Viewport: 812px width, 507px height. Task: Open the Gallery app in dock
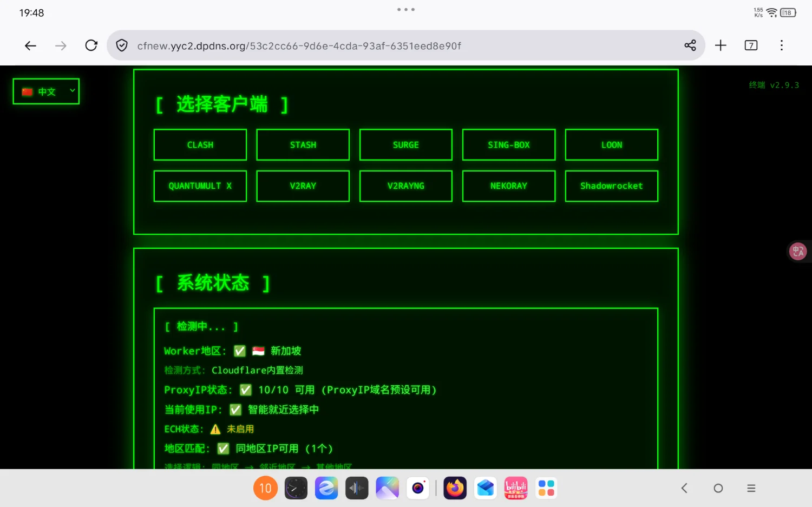pos(388,488)
